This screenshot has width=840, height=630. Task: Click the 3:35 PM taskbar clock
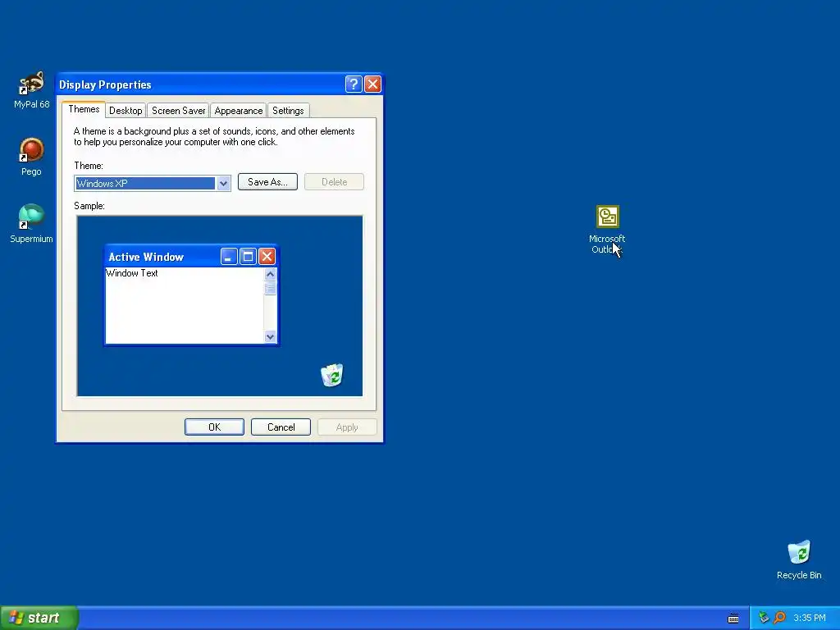(810, 618)
